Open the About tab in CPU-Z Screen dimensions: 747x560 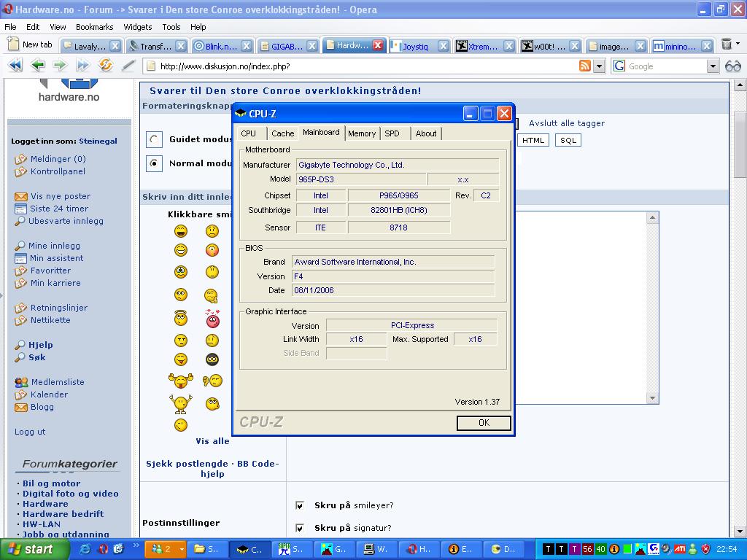click(425, 133)
